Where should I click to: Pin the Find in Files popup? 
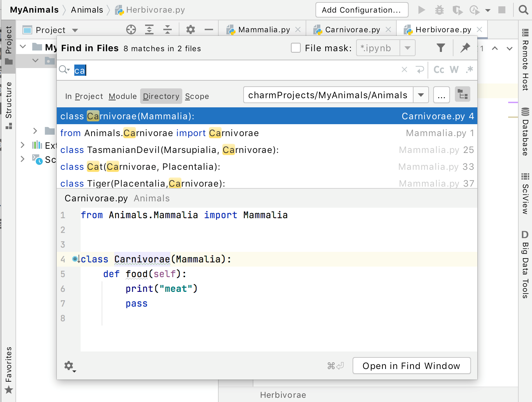pos(465,48)
